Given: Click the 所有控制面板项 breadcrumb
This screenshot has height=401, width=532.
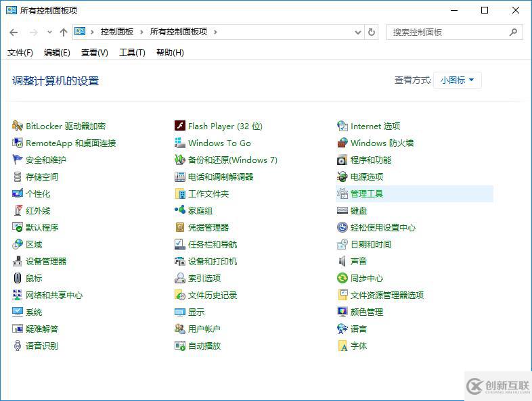Looking at the screenshot, I should pyautogui.click(x=179, y=32).
